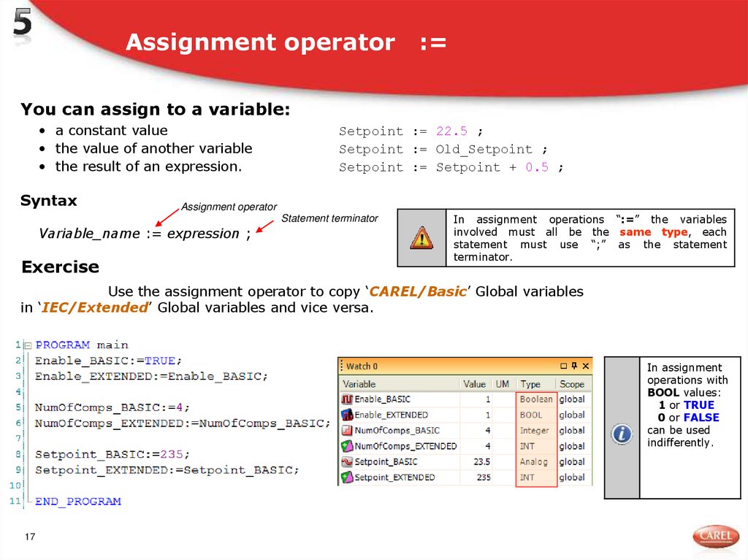Click the analog wave icon beside Setpoint_BASIC

(x=346, y=461)
